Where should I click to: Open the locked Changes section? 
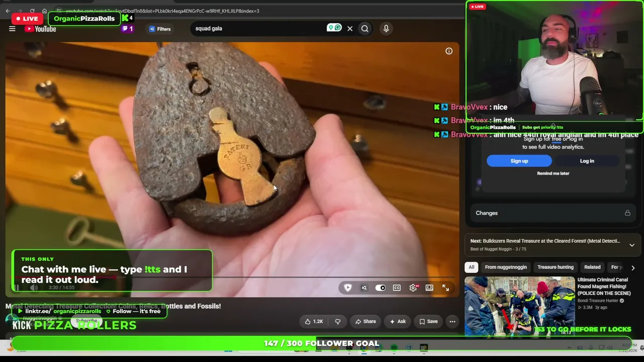[553, 213]
